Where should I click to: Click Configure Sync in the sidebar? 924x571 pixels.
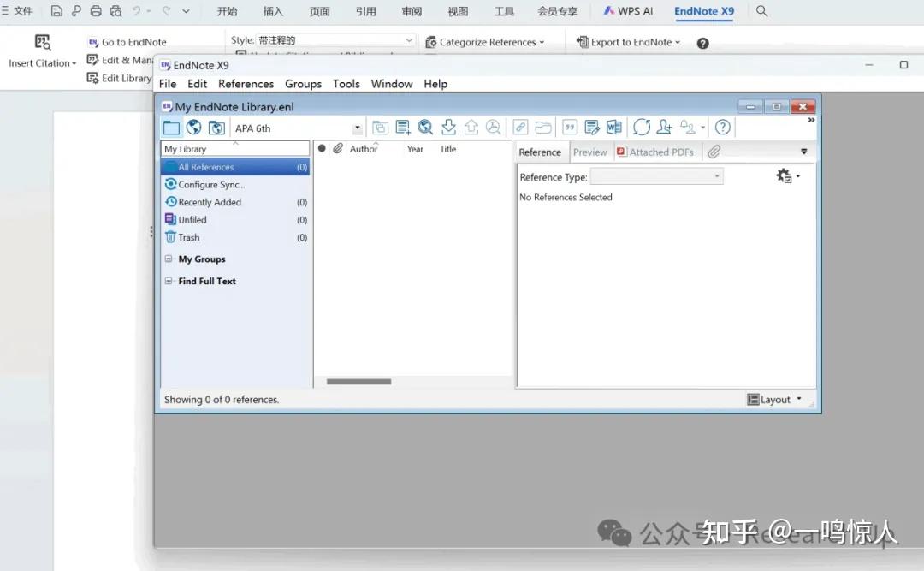click(x=210, y=184)
